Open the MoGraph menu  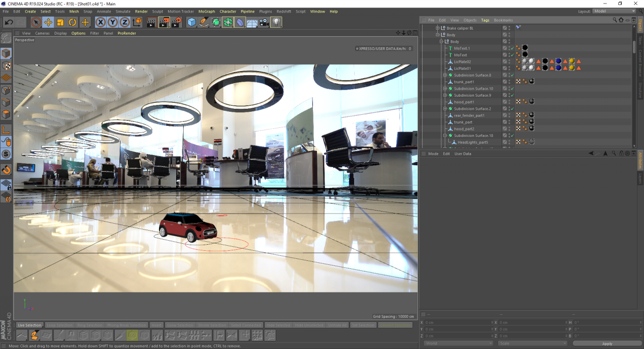coord(206,11)
